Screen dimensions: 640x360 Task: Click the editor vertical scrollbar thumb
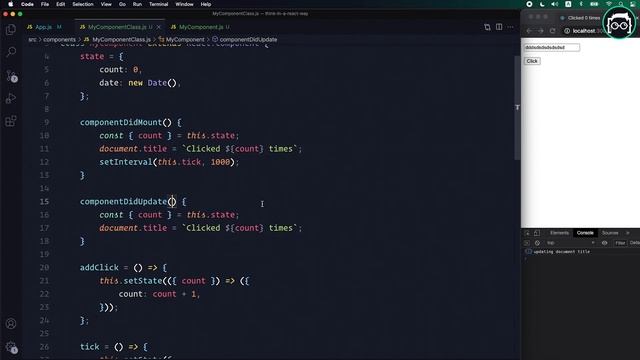click(x=517, y=108)
